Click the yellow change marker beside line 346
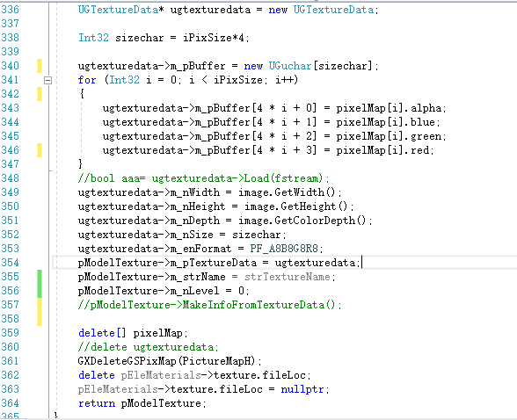 [40, 150]
